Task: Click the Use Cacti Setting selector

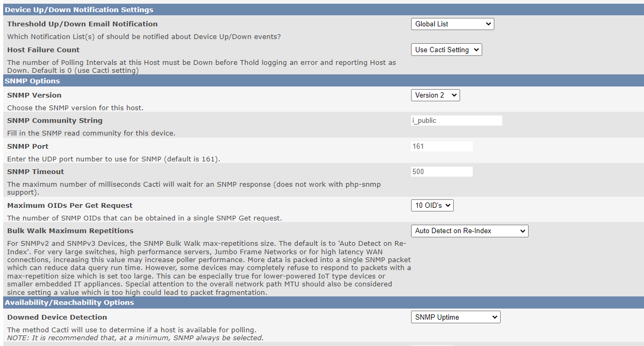Action: point(446,49)
